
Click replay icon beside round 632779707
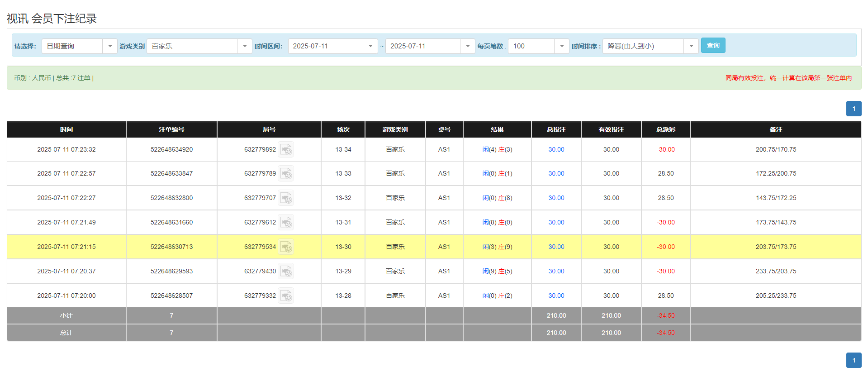click(x=286, y=198)
